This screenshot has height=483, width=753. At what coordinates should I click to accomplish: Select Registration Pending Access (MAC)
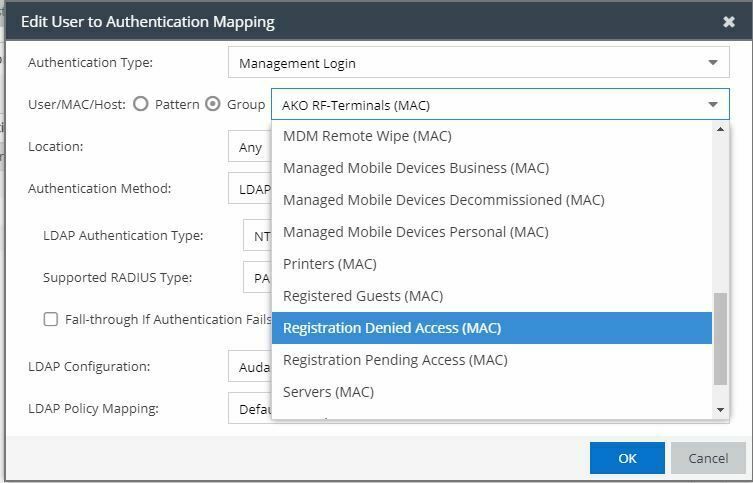coord(395,360)
